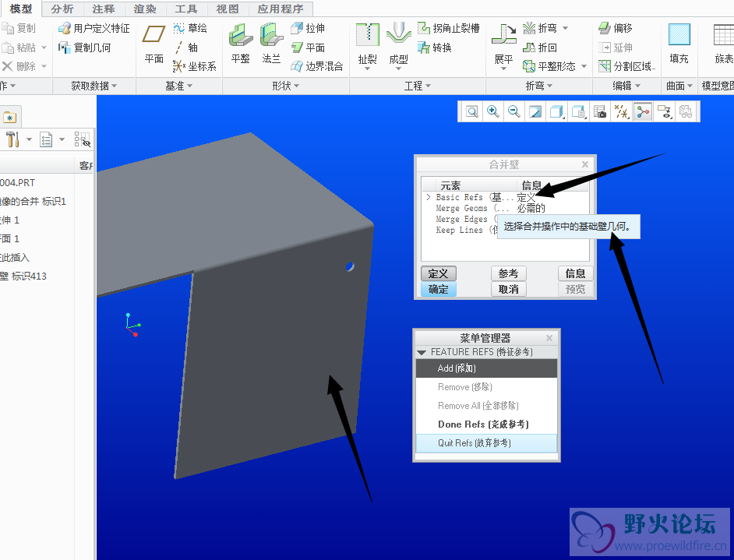Choose Add (添加) in menu manager
This screenshot has height=560, width=734.
486,368
